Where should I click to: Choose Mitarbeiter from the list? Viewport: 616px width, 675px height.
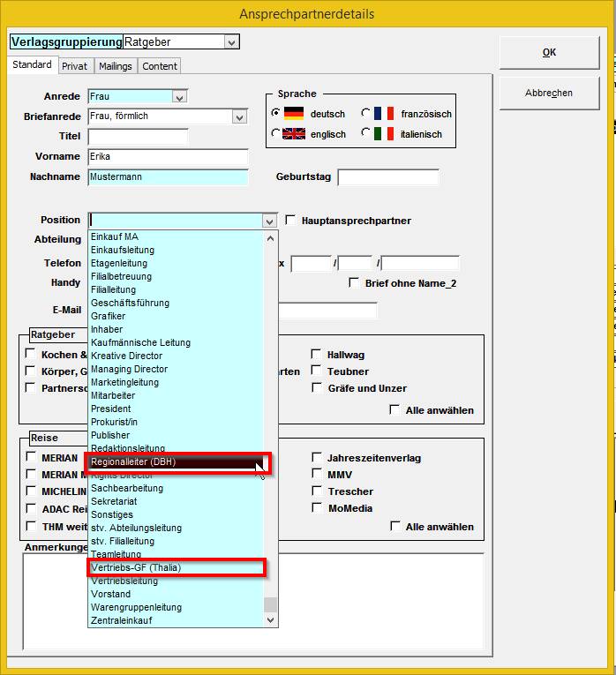pyautogui.click(x=176, y=395)
